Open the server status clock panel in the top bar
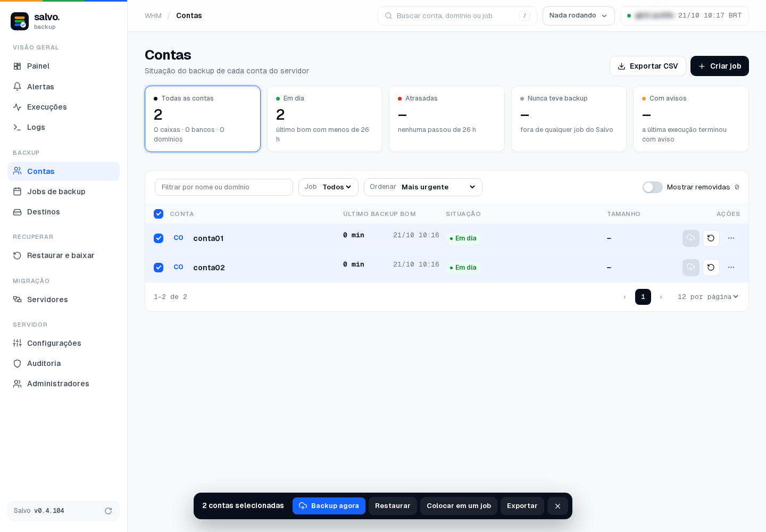The image size is (766, 532). coord(684,16)
